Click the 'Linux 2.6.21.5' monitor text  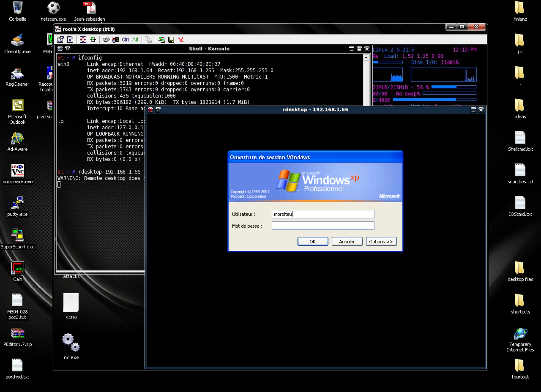tap(393, 50)
